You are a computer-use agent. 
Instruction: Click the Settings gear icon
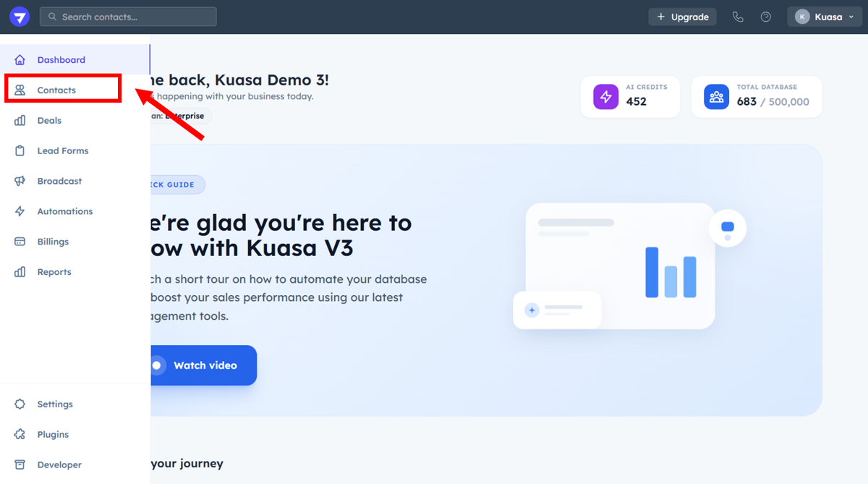[20, 404]
